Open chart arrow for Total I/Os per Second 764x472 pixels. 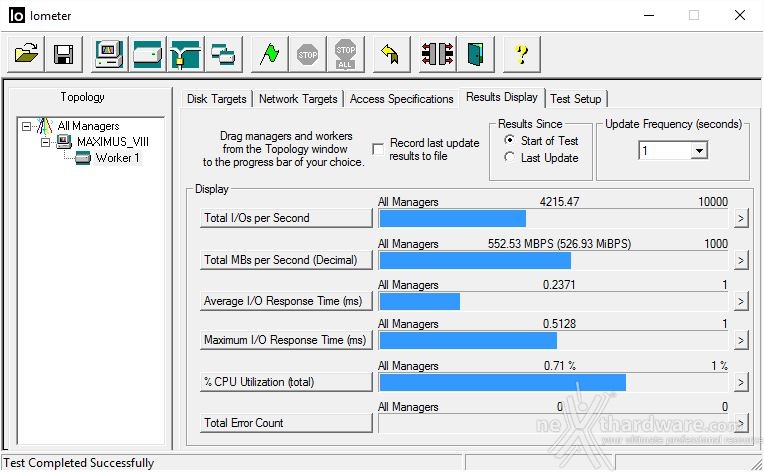741,218
